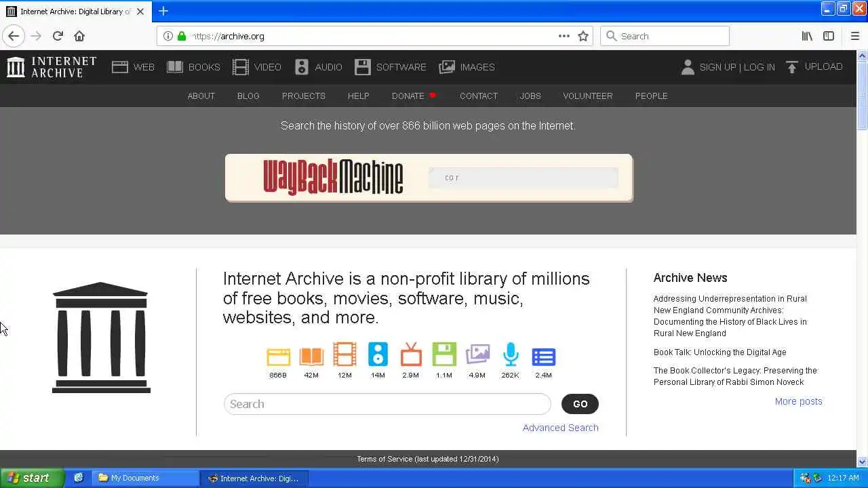Open the Firefox library icon

coord(807,36)
